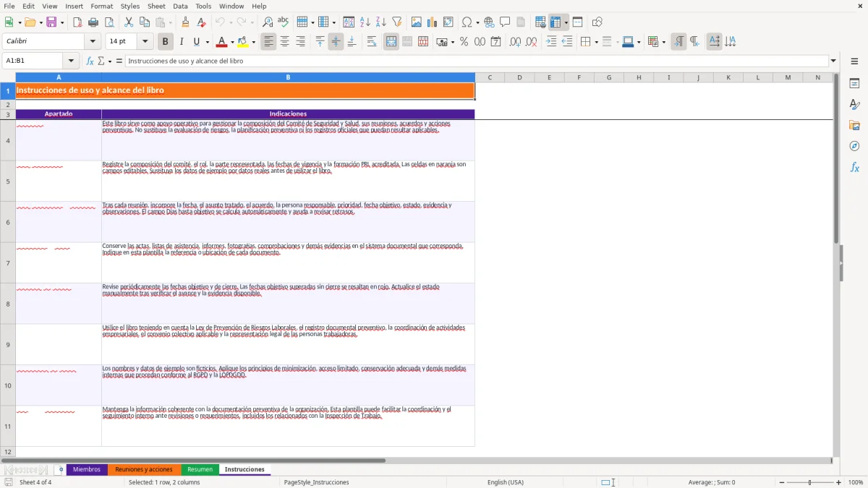The width and height of the screenshot is (868, 488).
Task: Define print area icon
Action: pos(540,22)
